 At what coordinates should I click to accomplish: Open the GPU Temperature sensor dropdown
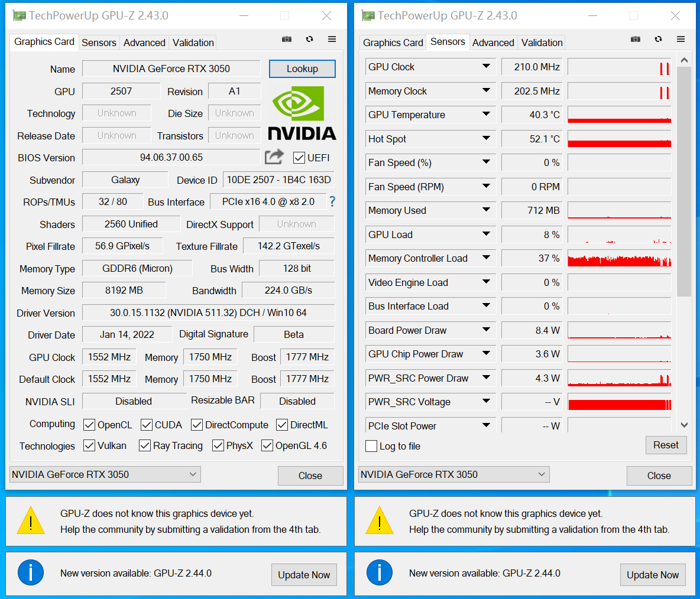click(x=486, y=114)
